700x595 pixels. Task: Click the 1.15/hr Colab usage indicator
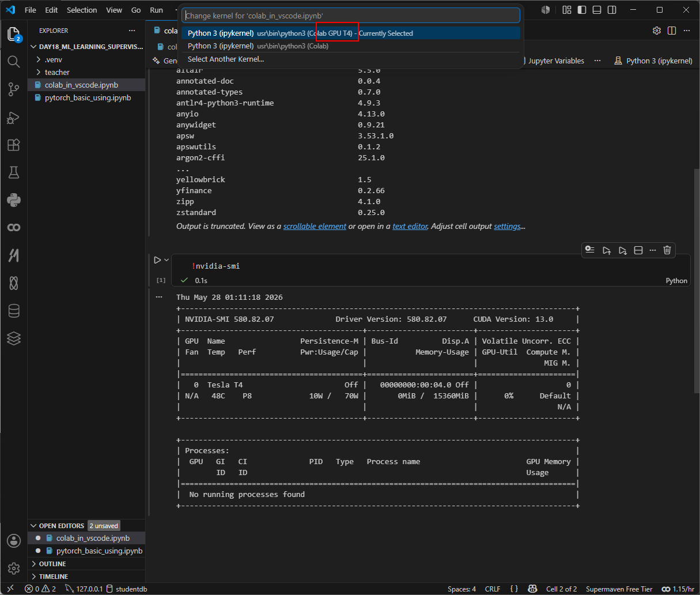677,589
